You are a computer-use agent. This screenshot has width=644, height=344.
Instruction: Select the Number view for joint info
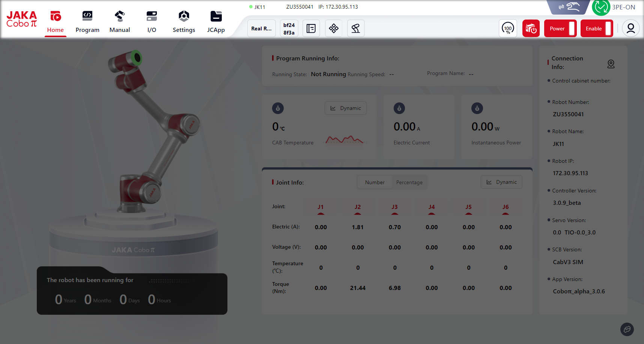pyautogui.click(x=375, y=182)
